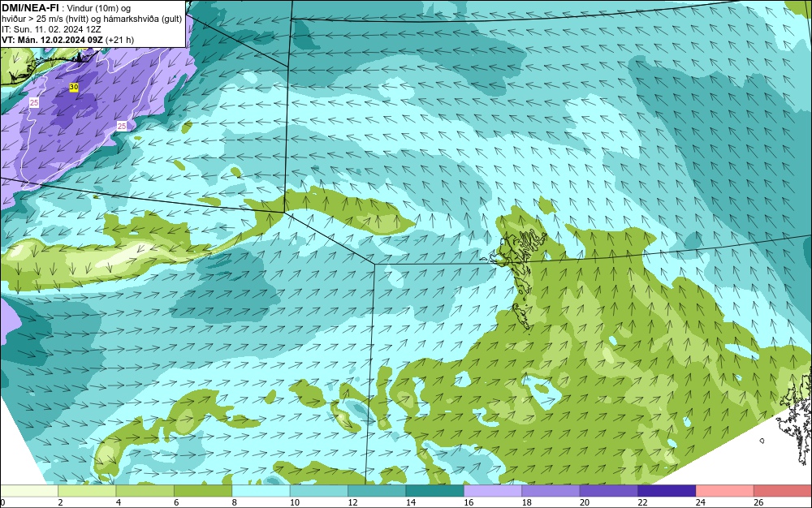Click the pink 24–26 m/s legend swatch
812x508 pixels.
tap(725, 491)
